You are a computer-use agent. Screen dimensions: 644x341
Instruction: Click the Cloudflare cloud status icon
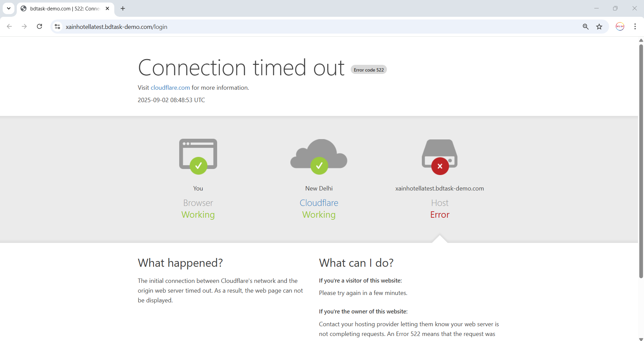pyautogui.click(x=319, y=157)
